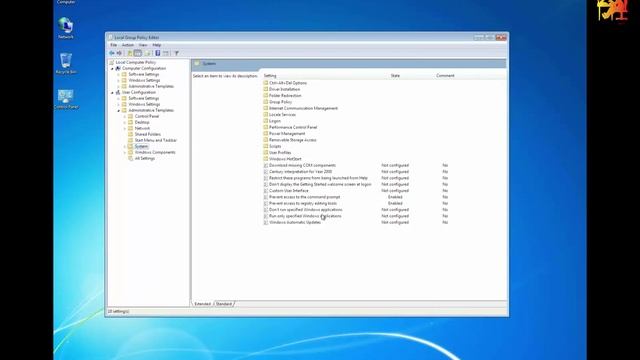Click the Performance Control Panel folder icon

coord(266,127)
